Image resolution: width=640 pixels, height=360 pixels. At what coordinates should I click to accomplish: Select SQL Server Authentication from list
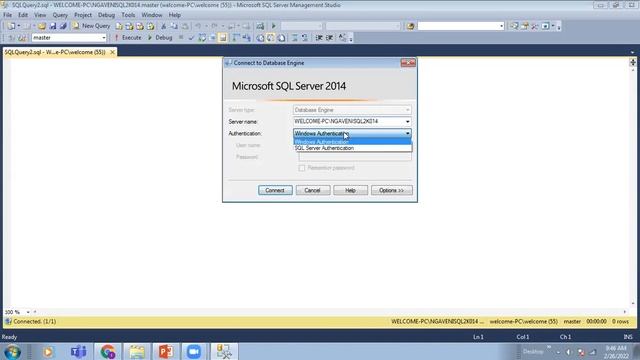(352, 148)
